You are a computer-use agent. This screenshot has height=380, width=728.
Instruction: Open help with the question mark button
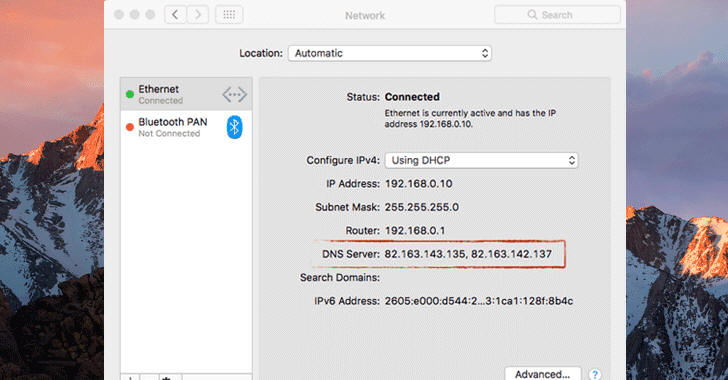coord(595,374)
